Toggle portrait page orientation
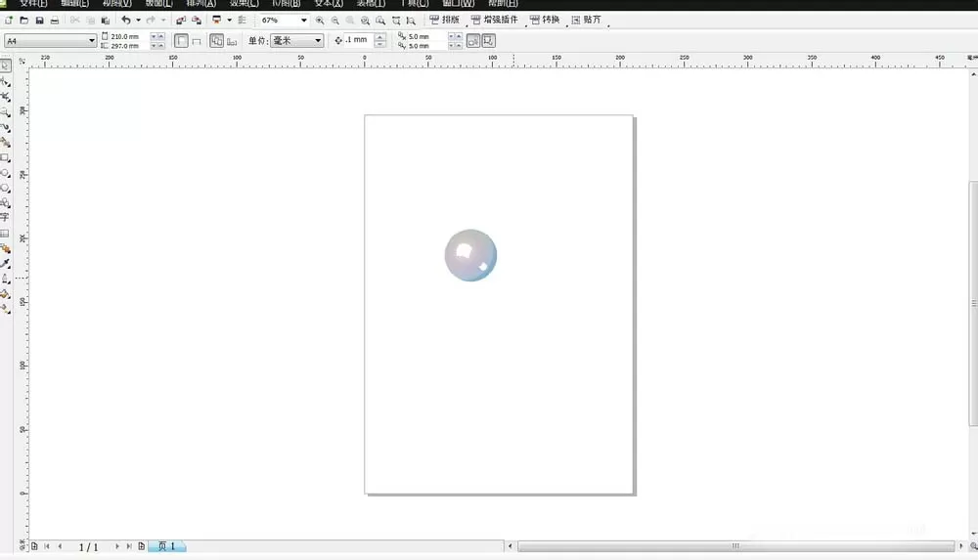Image resolution: width=978 pixels, height=560 pixels. coord(181,41)
